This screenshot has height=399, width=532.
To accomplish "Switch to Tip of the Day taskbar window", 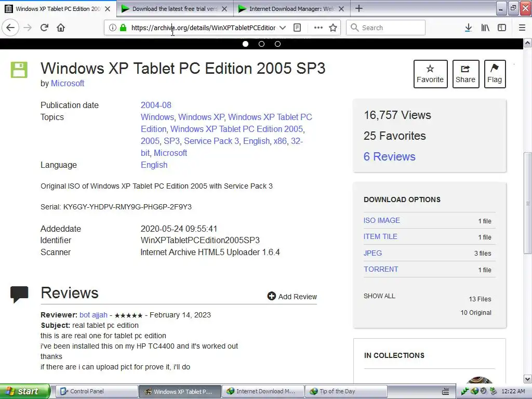I will [346, 392].
